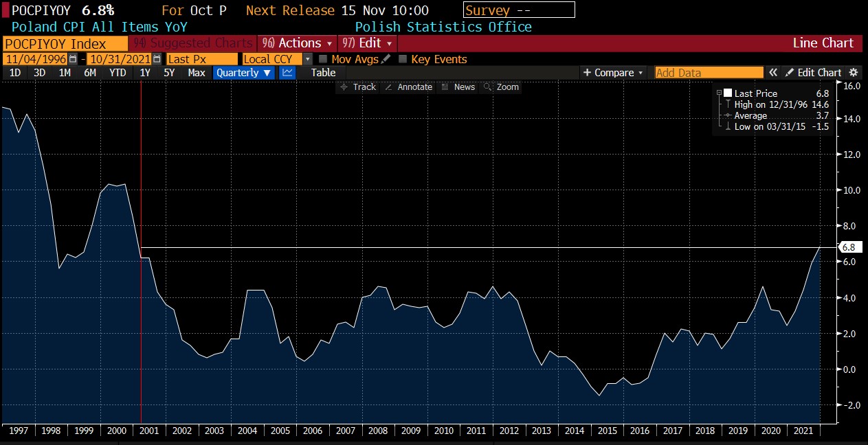The height and width of the screenshot is (445, 868).
Task: Click the pencil icon beside Mov Avgs
Action: point(386,59)
